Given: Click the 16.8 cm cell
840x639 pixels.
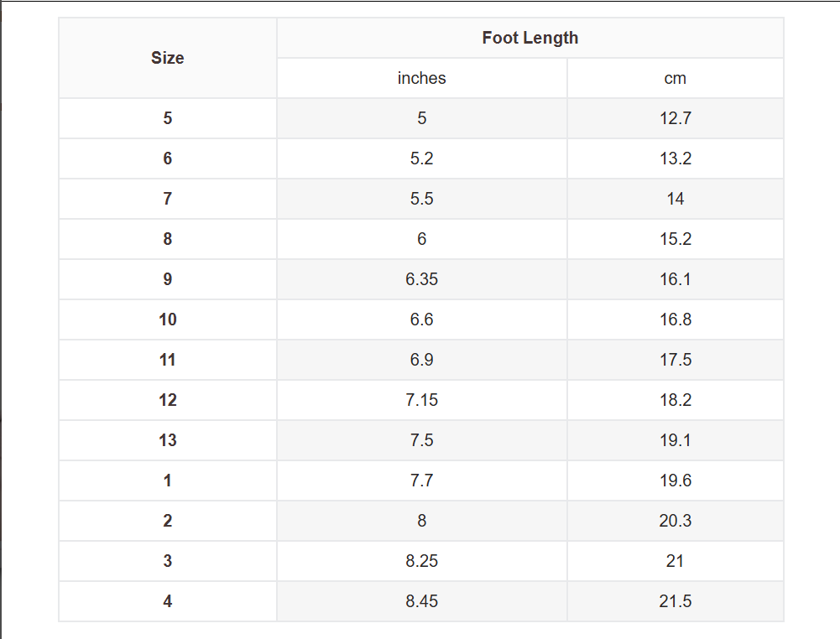Looking at the screenshot, I should (675, 319).
